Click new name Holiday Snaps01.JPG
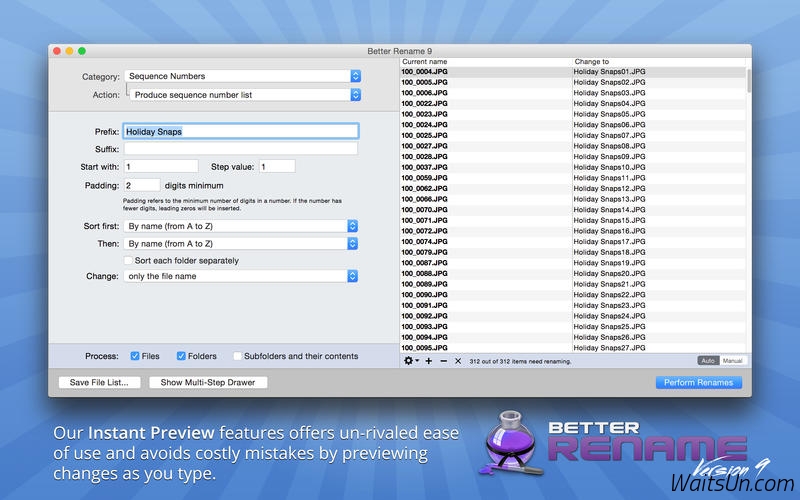Screen dimensions: 800x500 tap(609, 72)
